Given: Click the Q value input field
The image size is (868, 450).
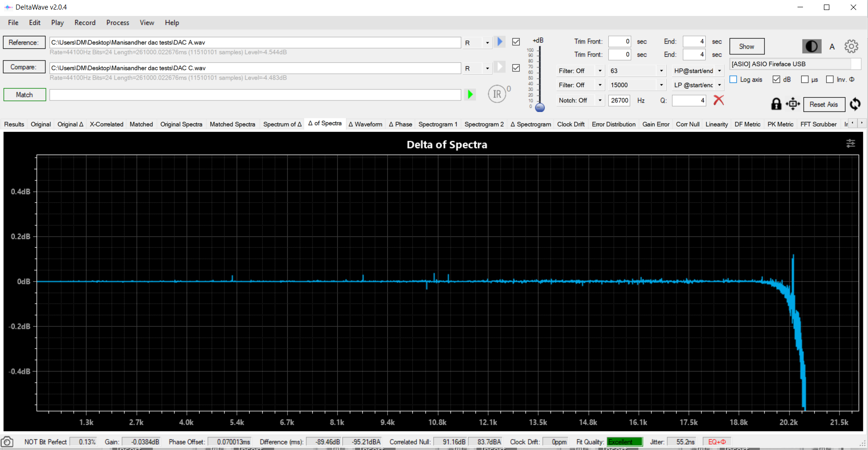Looking at the screenshot, I should click(x=689, y=100).
